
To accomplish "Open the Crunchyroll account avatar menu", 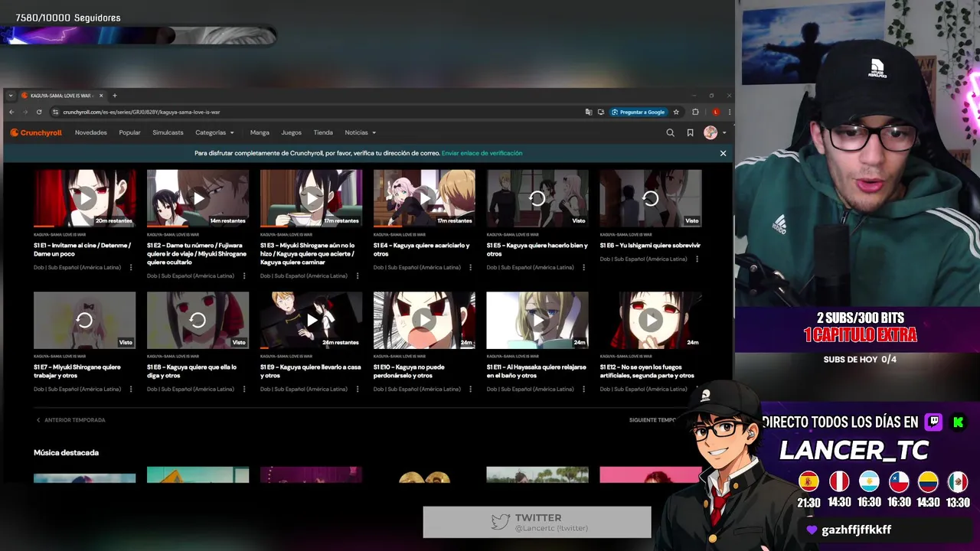I will tap(714, 132).
